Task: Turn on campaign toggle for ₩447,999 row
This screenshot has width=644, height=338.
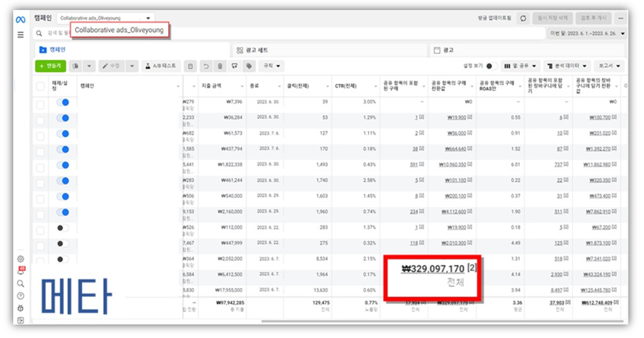Action: point(63,243)
